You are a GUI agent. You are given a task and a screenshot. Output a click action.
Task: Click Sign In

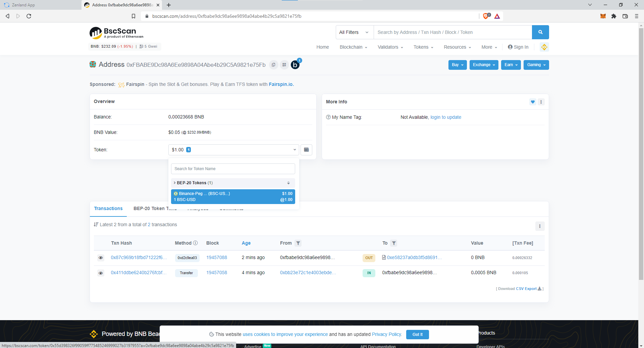point(518,47)
